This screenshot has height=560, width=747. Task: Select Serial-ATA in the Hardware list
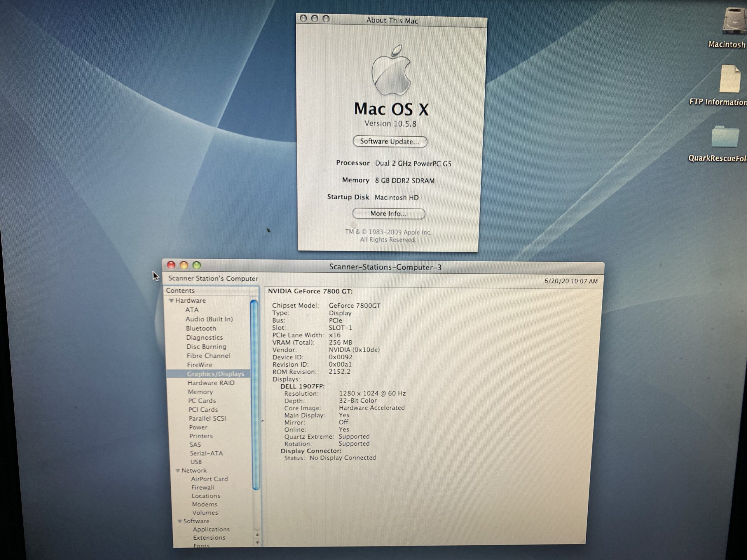tap(206, 453)
